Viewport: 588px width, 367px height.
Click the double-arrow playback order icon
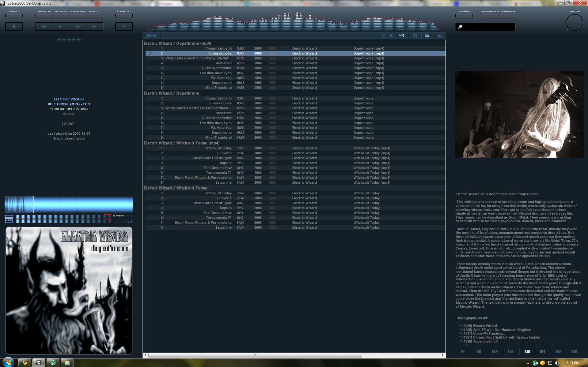point(402,35)
